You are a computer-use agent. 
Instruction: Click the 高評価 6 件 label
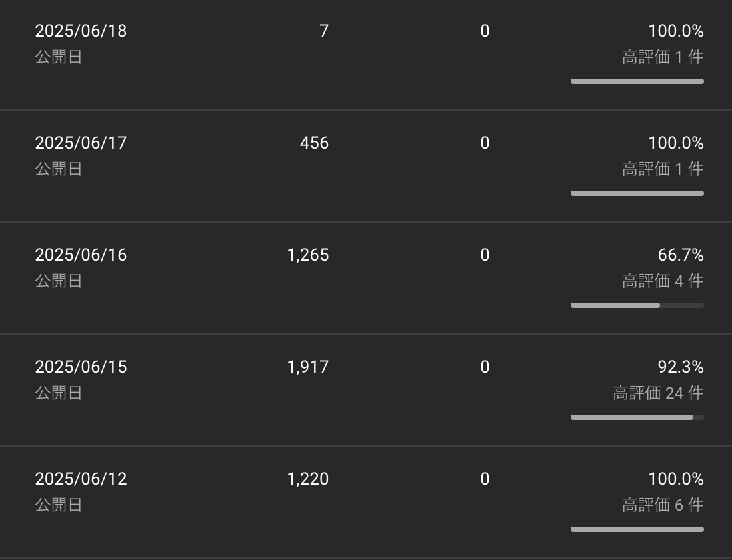663,505
